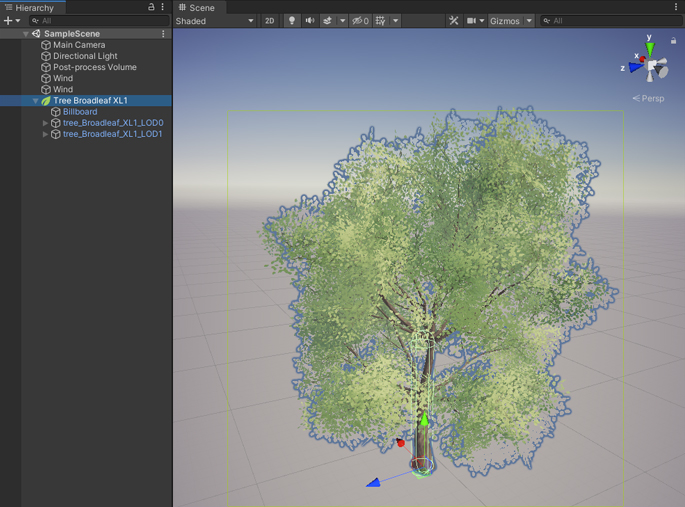Image resolution: width=685 pixels, height=507 pixels.
Task: Click the green Y axis on orientation gizmo
Action: [x=649, y=45]
